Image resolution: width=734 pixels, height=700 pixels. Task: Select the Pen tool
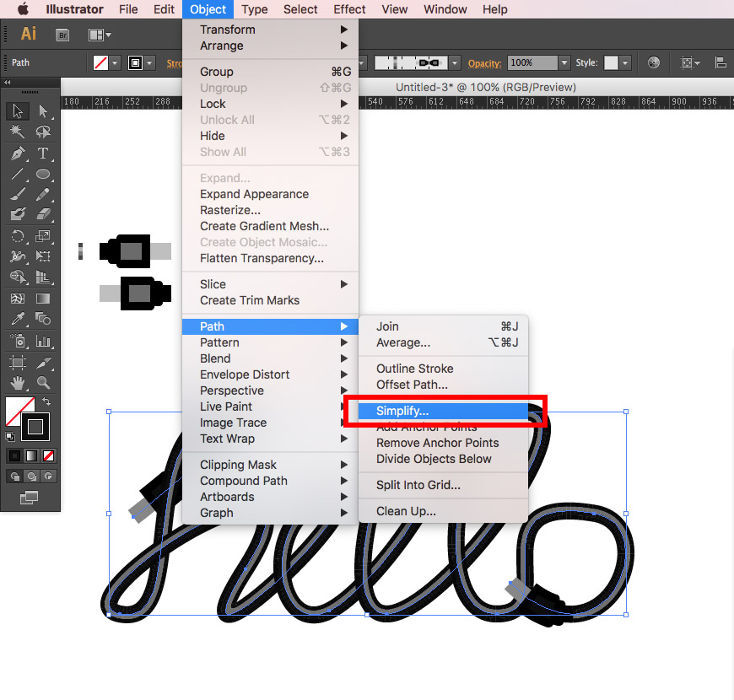(18, 153)
